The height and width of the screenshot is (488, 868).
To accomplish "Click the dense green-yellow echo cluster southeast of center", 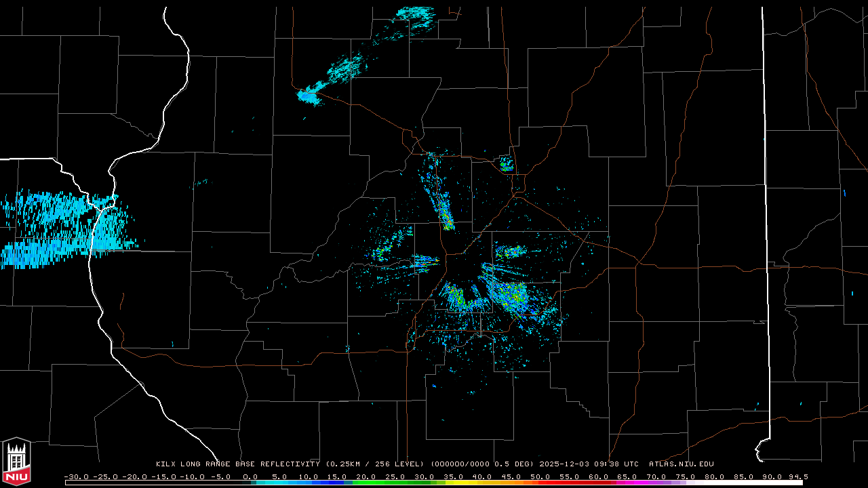I will [x=512, y=295].
